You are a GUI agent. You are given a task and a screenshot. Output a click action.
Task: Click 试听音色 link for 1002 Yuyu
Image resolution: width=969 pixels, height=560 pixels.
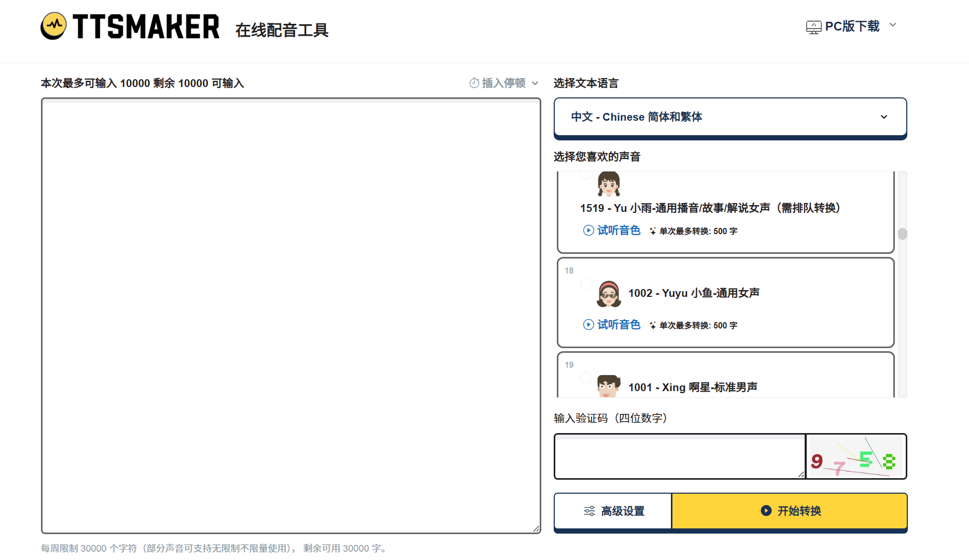coord(619,325)
